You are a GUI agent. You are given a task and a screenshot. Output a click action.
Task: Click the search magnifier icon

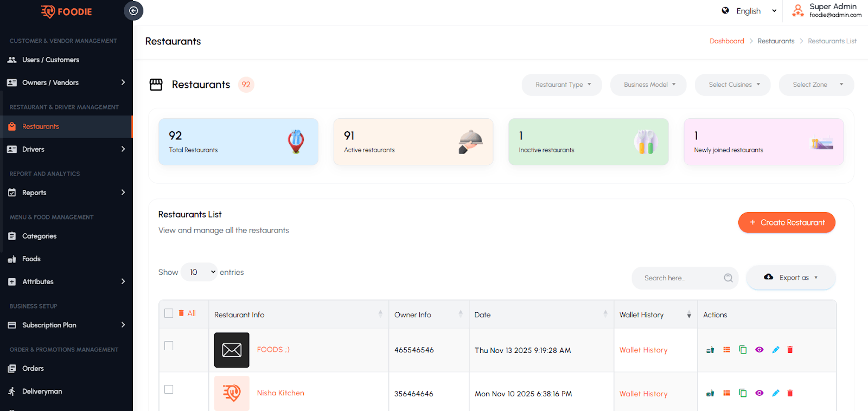(x=728, y=278)
